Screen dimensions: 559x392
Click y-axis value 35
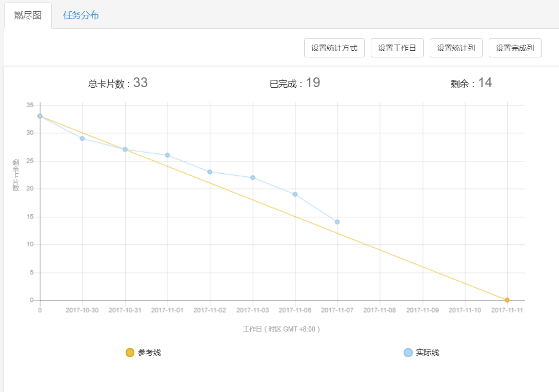point(30,105)
